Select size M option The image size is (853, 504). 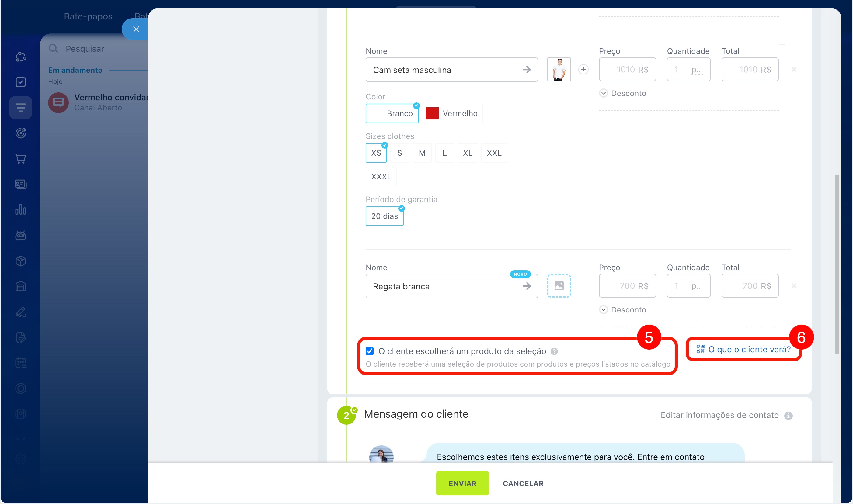click(422, 153)
